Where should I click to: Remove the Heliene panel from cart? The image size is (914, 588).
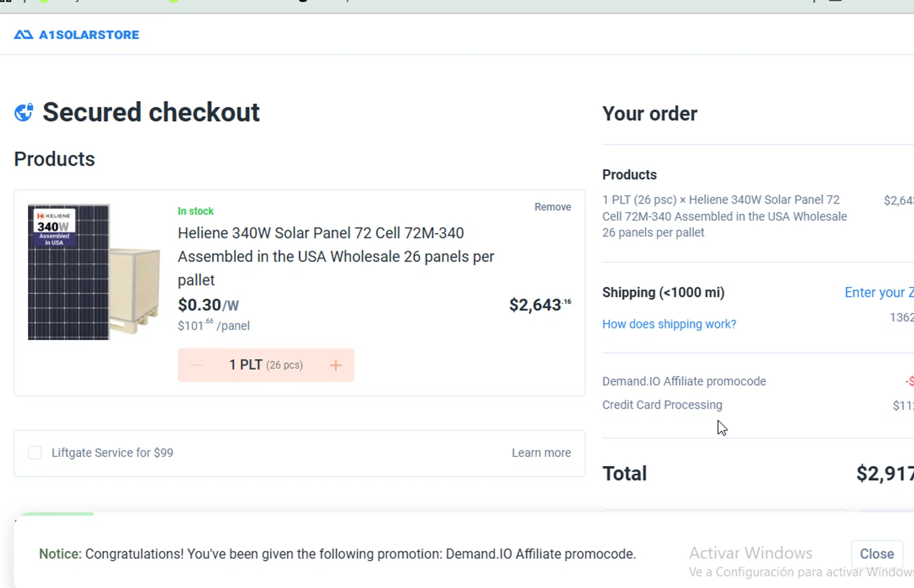[x=553, y=207]
